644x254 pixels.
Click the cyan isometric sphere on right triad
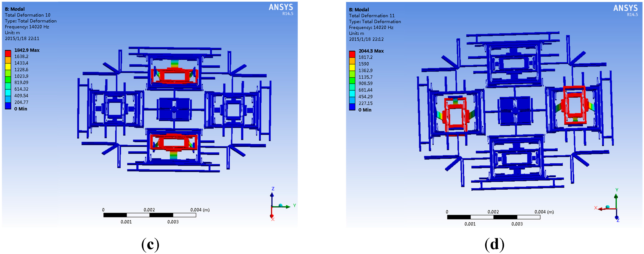coord(608,207)
